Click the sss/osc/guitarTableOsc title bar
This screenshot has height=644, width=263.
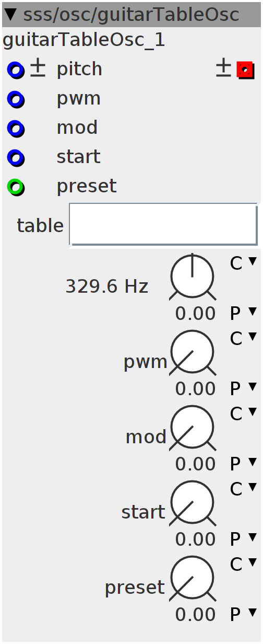131,15
